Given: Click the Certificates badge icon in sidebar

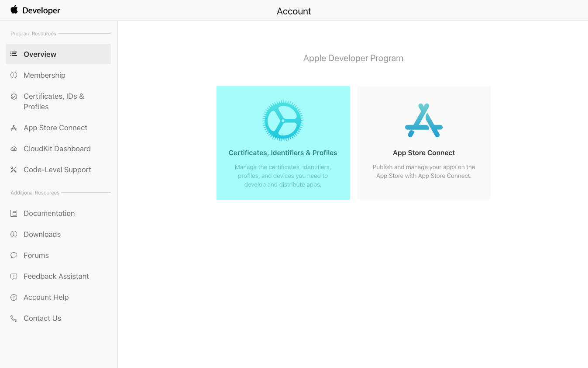Looking at the screenshot, I should click(x=14, y=97).
